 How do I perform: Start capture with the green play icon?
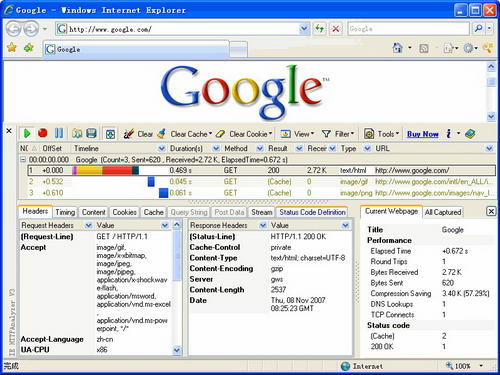(x=27, y=134)
